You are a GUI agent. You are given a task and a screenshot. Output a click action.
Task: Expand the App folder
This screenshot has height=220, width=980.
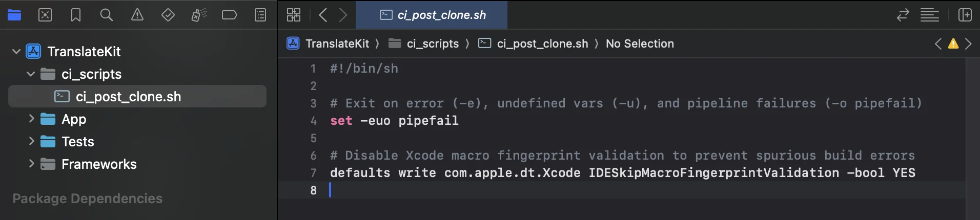pos(31,119)
